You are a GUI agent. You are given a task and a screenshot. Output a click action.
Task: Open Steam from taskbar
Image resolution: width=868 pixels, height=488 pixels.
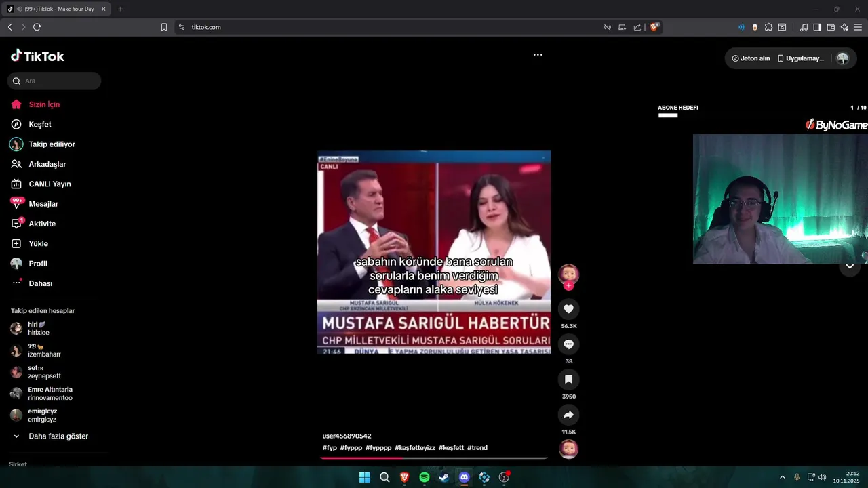(444, 477)
